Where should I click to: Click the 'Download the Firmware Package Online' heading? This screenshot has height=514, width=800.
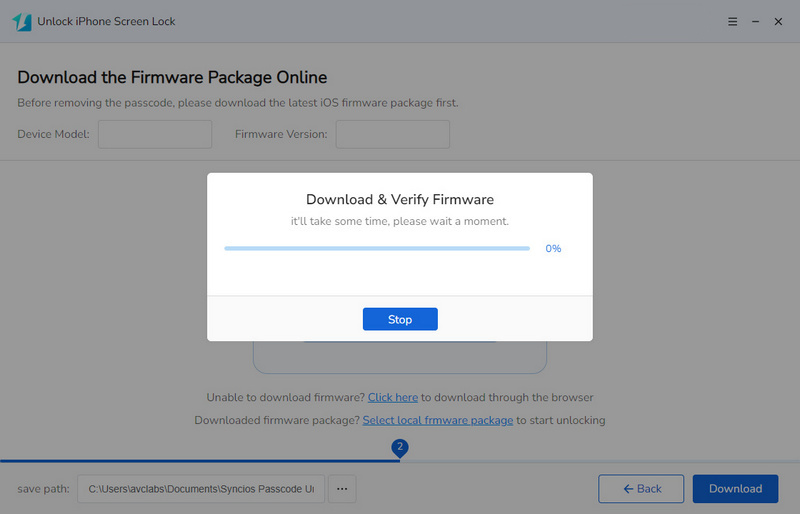(x=172, y=77)
